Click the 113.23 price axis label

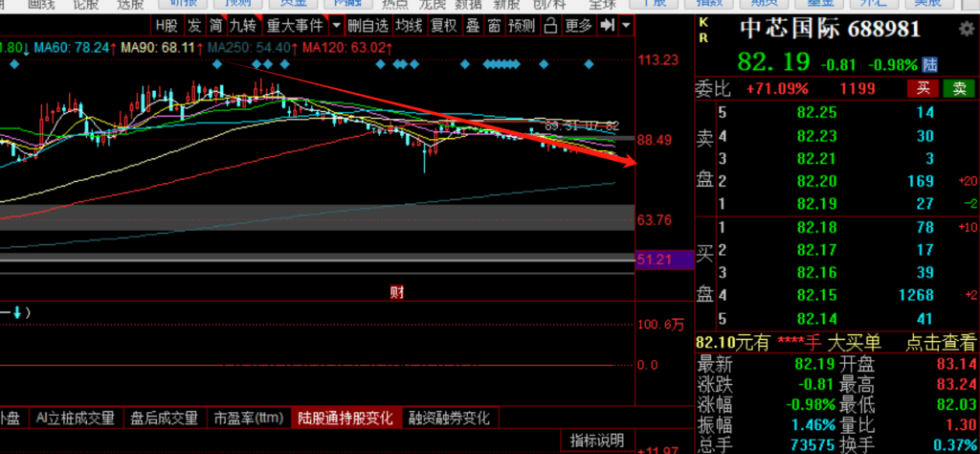[658, 60]
